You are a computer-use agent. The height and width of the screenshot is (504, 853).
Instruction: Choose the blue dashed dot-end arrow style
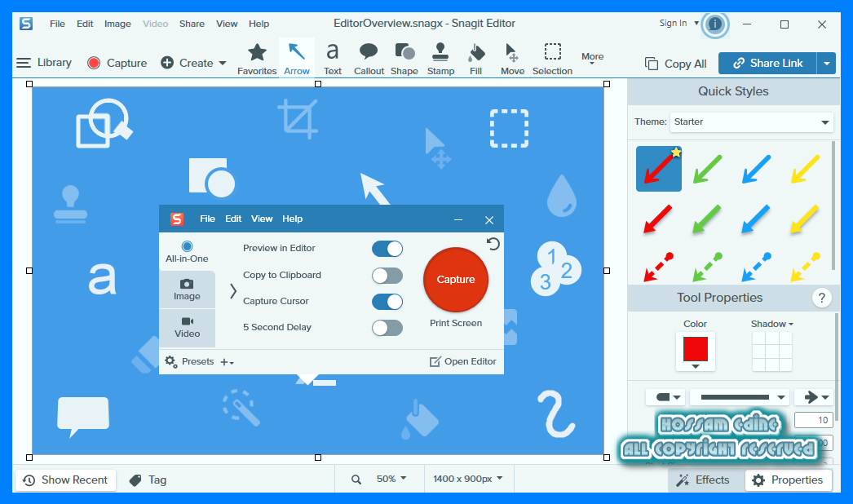(756, 267)
